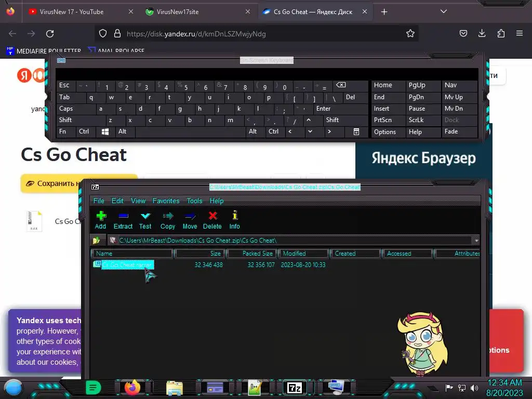532x399 pixels.
Task: Bookmark this page with star icon
Action: click(x=410, y=33)
